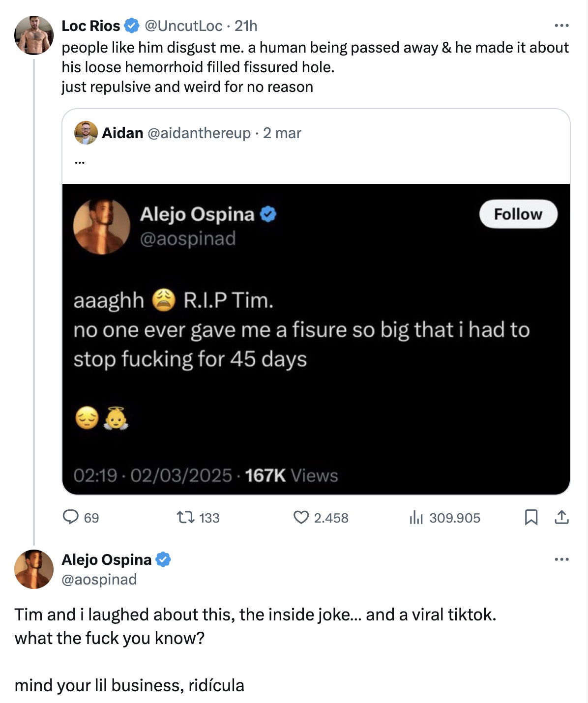Like the Loc Rios tweet

pyautogui.click(x=300, y=517)
